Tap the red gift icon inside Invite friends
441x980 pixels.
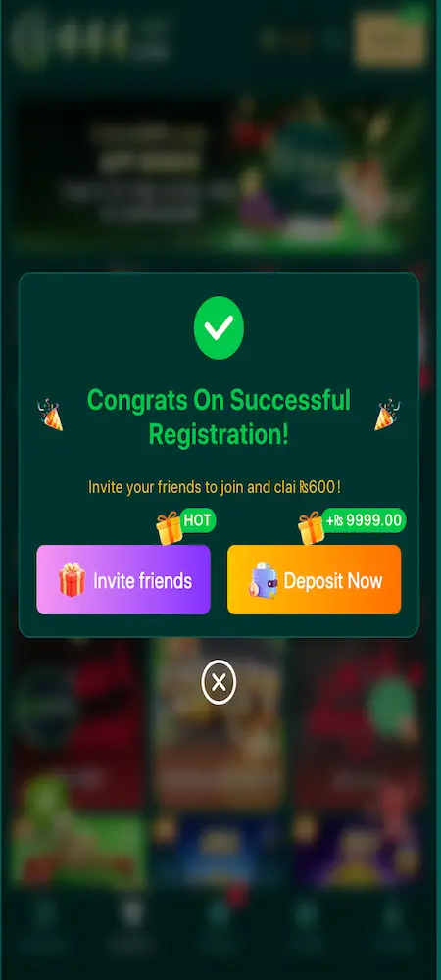coord(72,580)
